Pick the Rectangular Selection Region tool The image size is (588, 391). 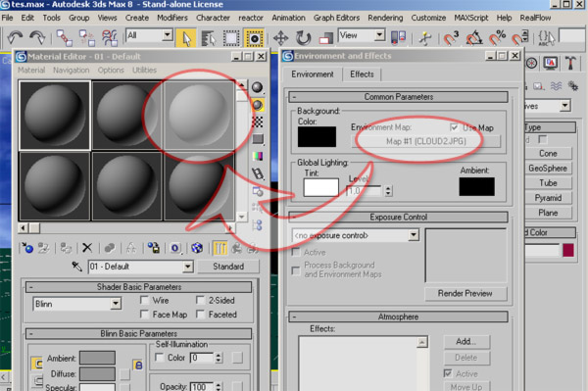231,38
